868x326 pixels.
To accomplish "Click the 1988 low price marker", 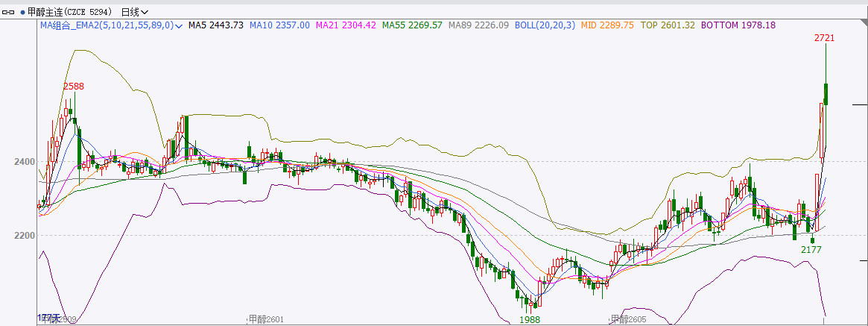I will coord(530,319).
